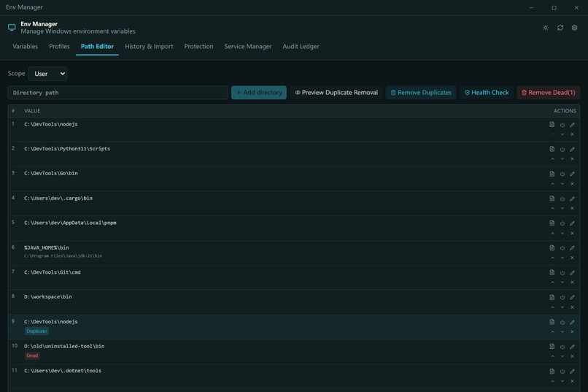
Task: Remove row 1 C:\DevTools\nodejs with X
Action: [x=572, y=134]
